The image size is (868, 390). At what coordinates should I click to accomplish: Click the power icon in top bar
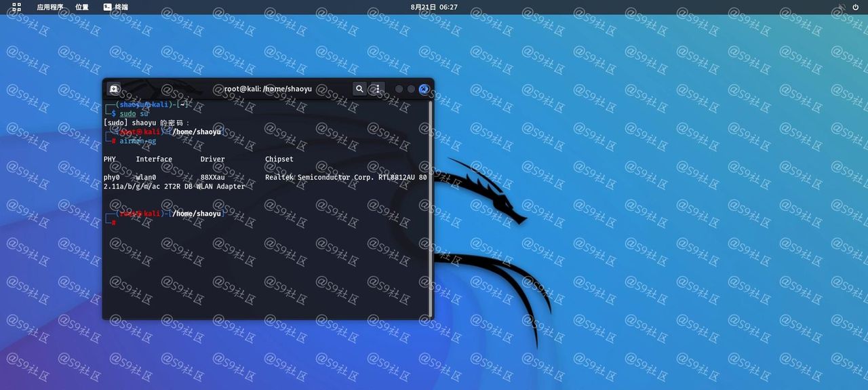tap(855, 7)
